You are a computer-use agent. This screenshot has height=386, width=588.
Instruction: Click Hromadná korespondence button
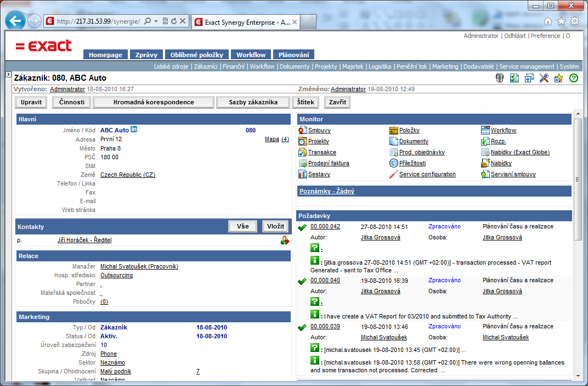(x=154, y=102)
